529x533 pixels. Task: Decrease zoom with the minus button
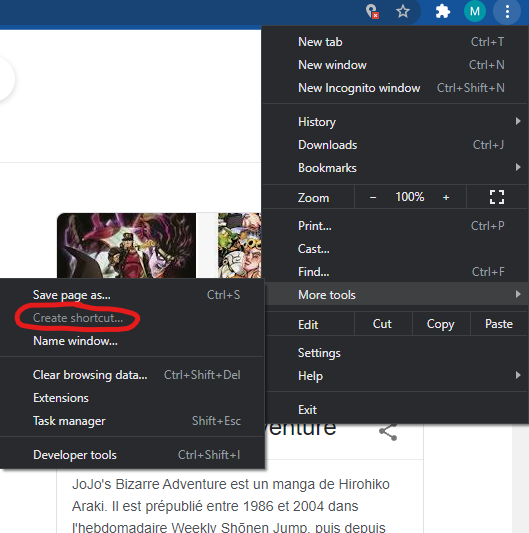tap(373, 197)
